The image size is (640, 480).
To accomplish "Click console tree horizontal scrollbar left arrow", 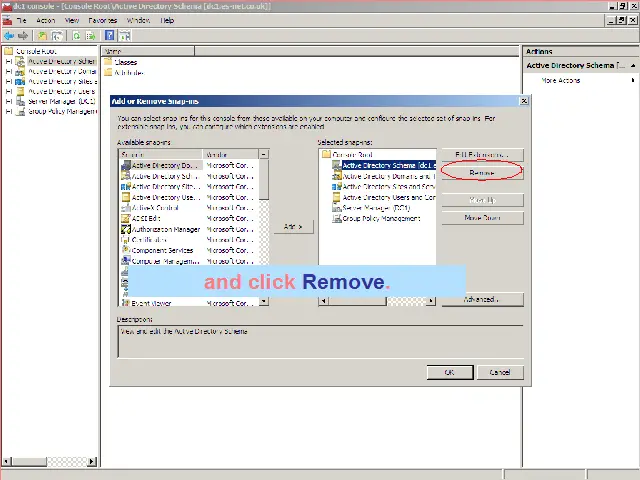I will click(7, 461).
